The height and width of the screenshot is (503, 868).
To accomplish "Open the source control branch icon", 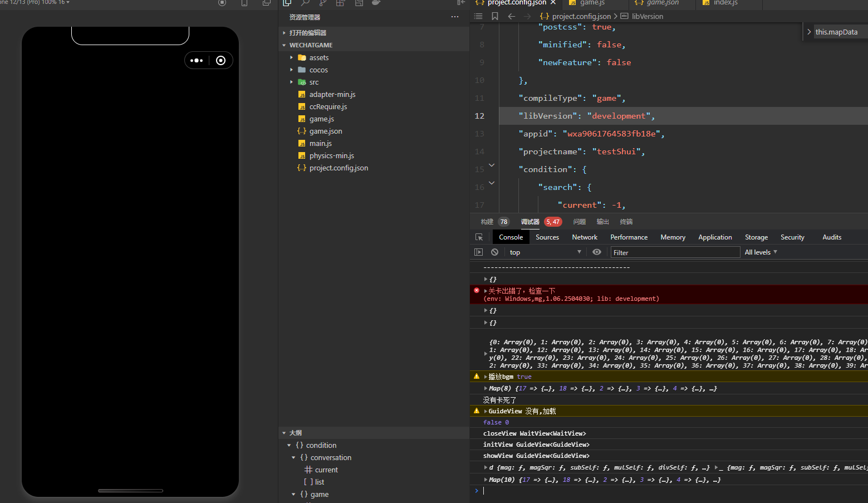I will tap(323, 3).
